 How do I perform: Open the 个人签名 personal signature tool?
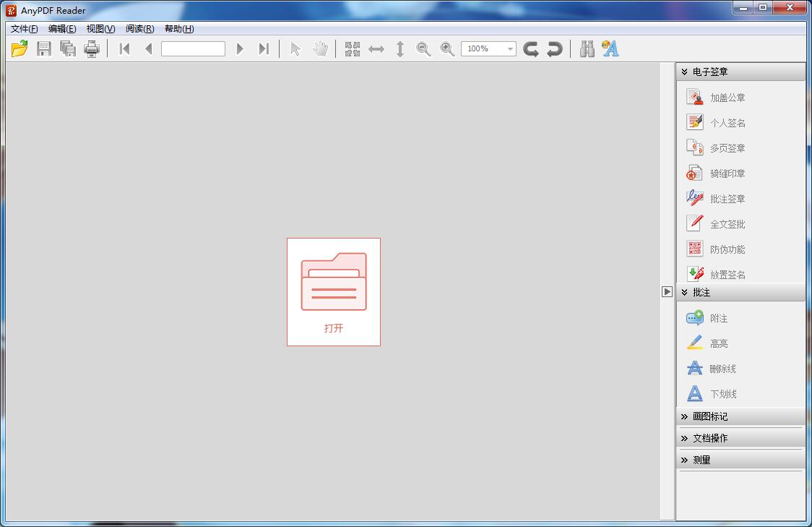click(x=727, y=122)
